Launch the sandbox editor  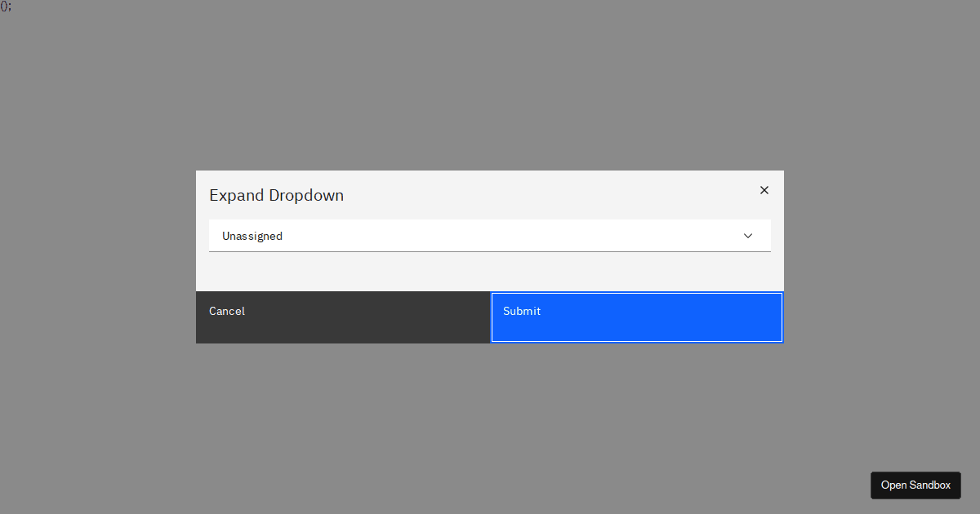click(x=915, y=485)
